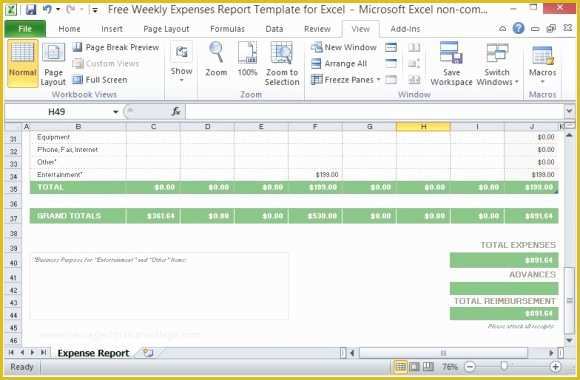
Task: Select the Expense Report sheet tab
Action: pyautogui.click(x=93, y=353)
